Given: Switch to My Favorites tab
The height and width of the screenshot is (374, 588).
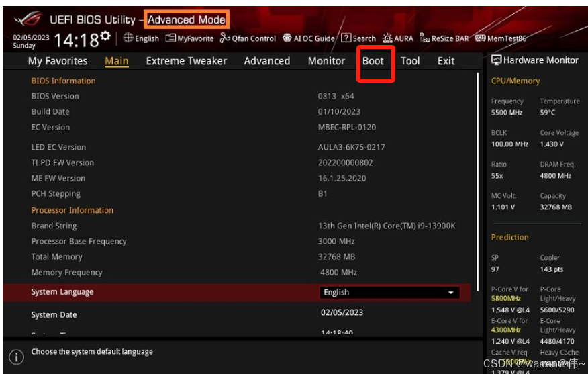Looking at the screenshot, I should coord(58,61).
